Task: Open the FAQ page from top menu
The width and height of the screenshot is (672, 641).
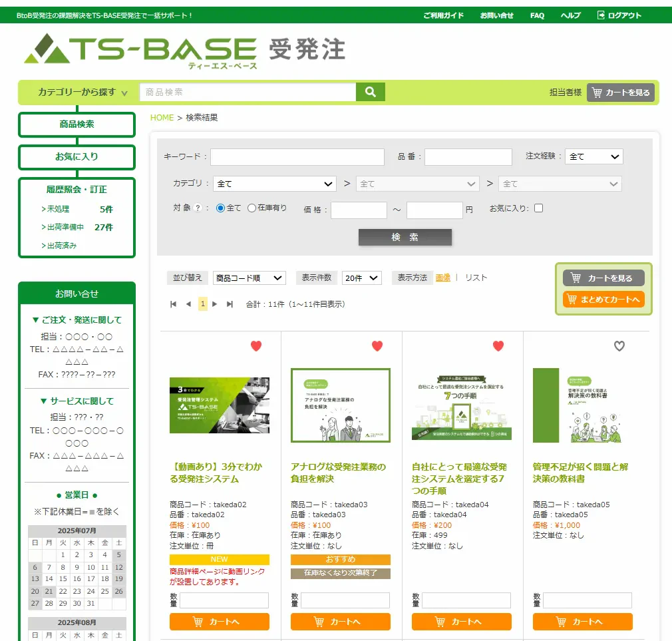Action: (537, 15)
